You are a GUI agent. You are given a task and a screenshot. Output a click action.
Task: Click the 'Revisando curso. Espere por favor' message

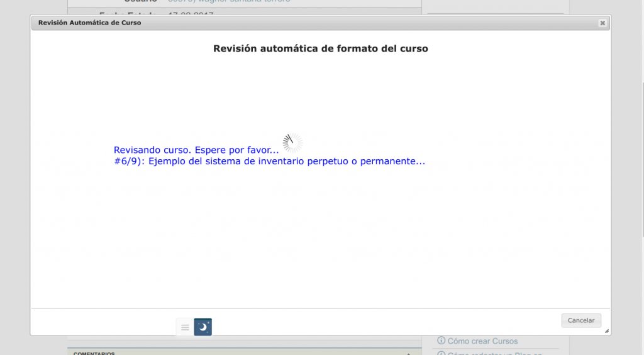click(x=196, y=150)
